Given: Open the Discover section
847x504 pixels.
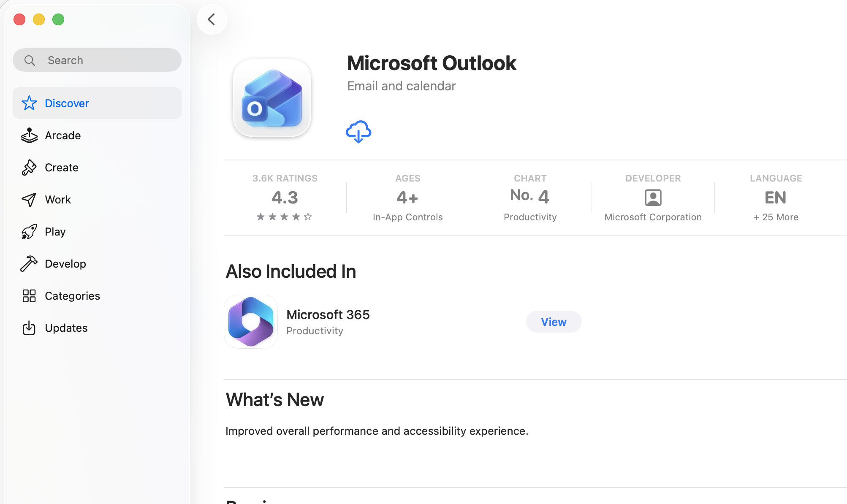Looking at the screenshot, I should [x=67, y=103].
